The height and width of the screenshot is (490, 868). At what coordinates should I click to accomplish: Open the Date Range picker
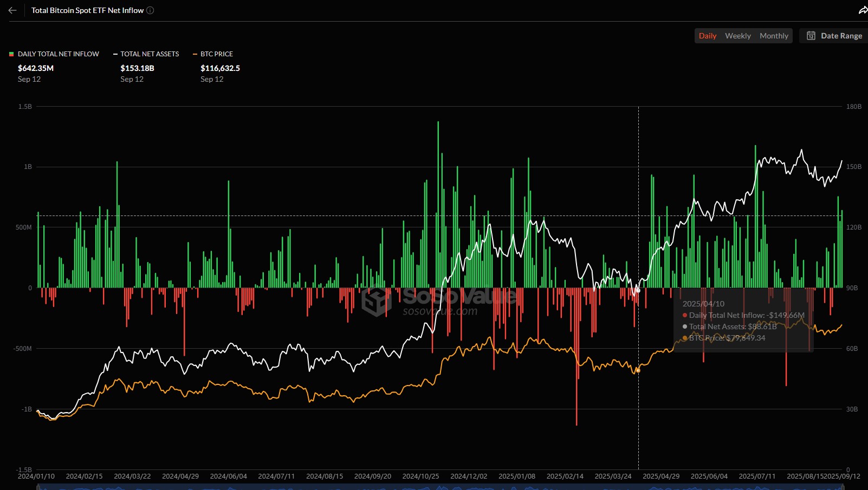[834, 36]
